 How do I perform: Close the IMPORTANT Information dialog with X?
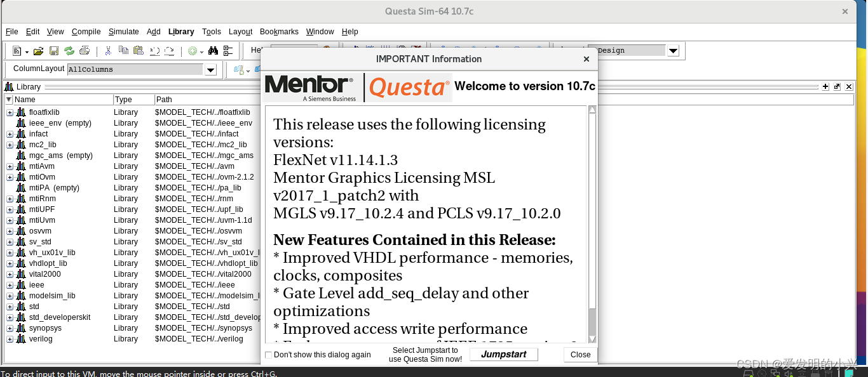[587, 59]
